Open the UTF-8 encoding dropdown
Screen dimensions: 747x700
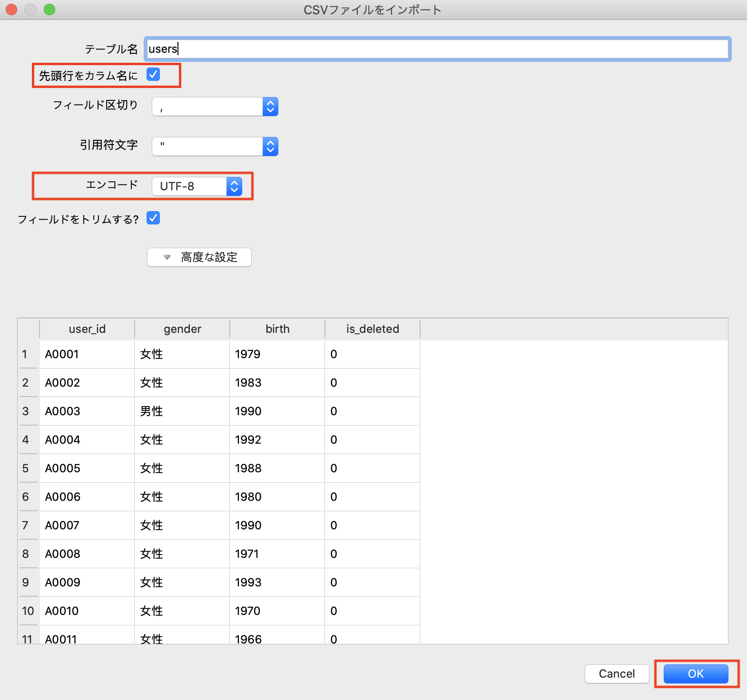[x=197, y=186]
